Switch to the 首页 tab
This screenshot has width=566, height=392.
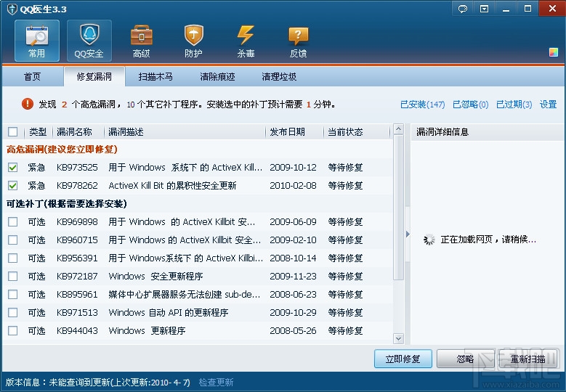point(32,76)
